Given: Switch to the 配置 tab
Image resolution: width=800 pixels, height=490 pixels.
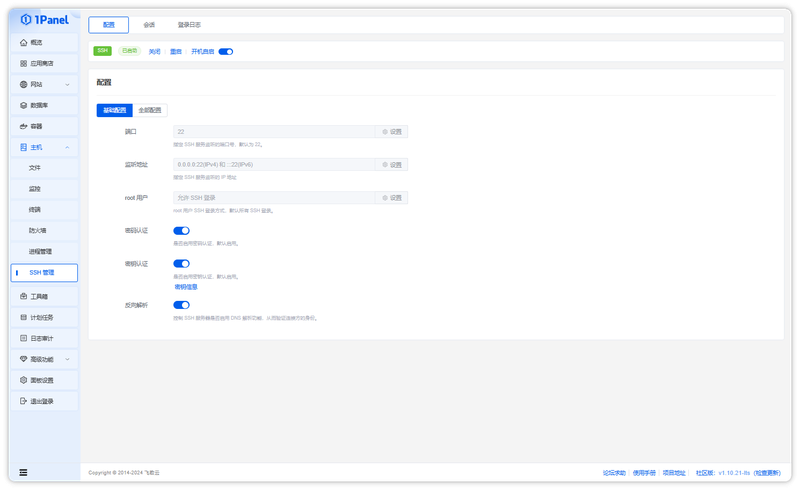Looking at the screenshot, I should click(x=109, y=24).
